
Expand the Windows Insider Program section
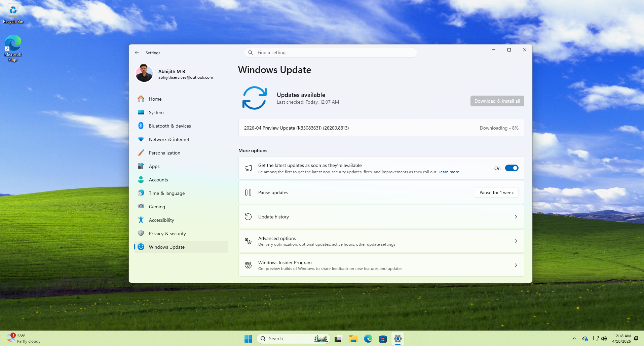[x=516, y=265]
